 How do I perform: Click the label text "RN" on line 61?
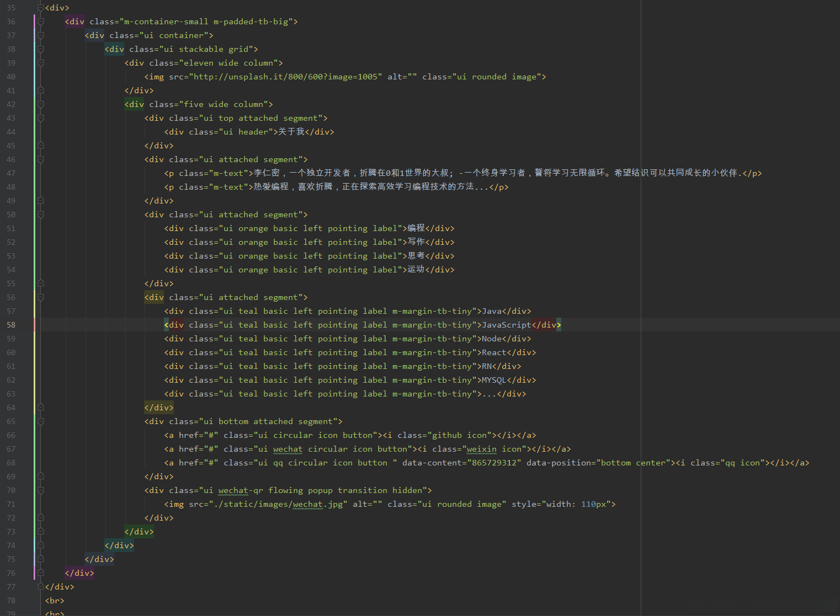(x=487, y=366)
